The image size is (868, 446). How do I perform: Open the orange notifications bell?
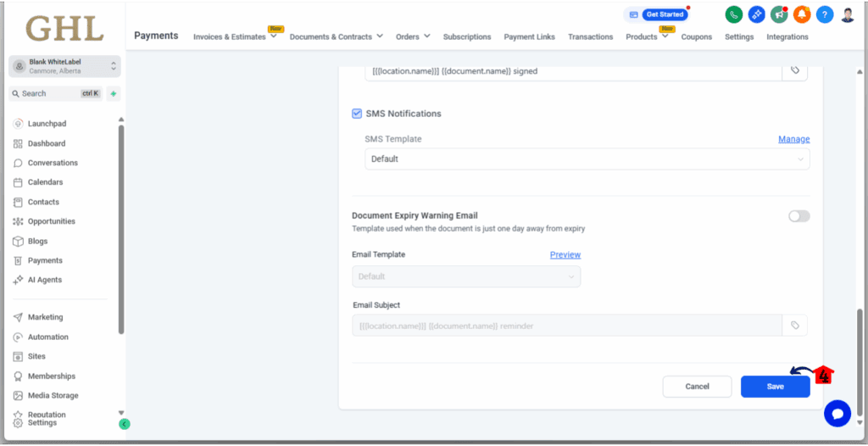tap(802, 15)
